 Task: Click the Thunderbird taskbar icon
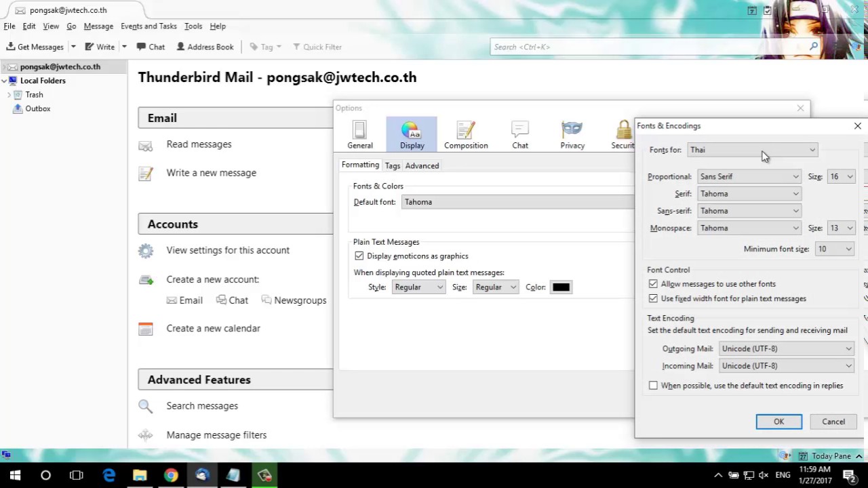click(x=202, y=475)
